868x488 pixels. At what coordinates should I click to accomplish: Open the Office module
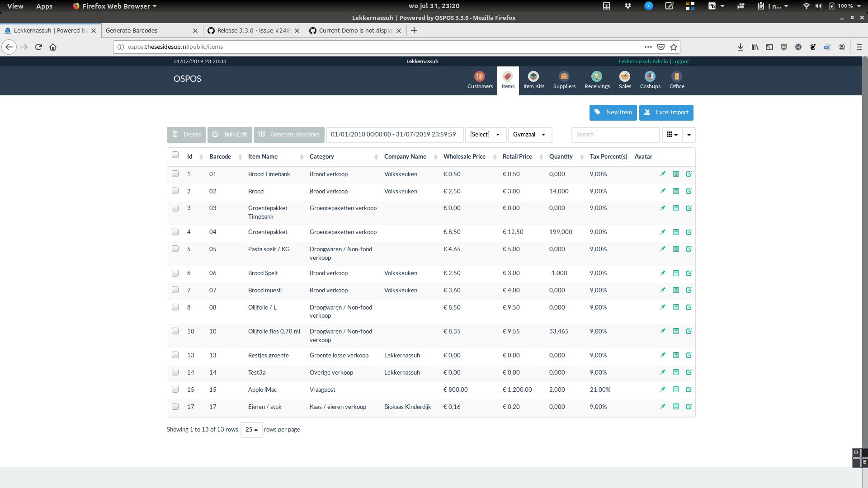tap(676, 80)
